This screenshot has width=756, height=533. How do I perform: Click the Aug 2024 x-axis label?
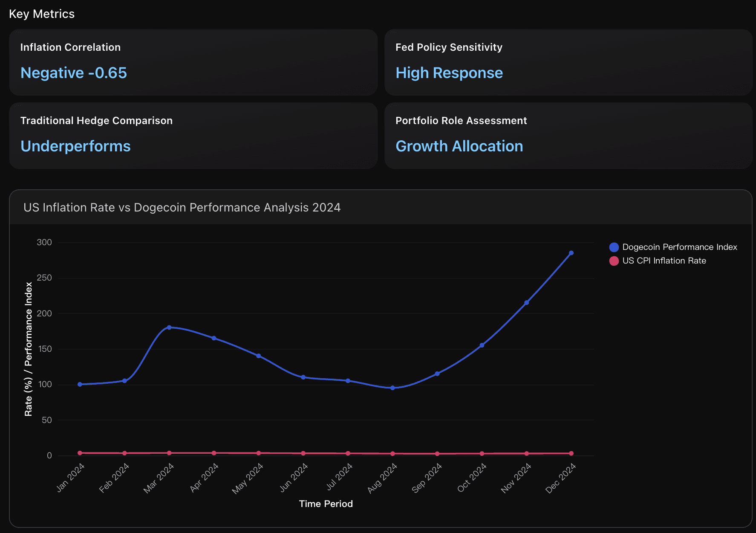click(382, 478)
